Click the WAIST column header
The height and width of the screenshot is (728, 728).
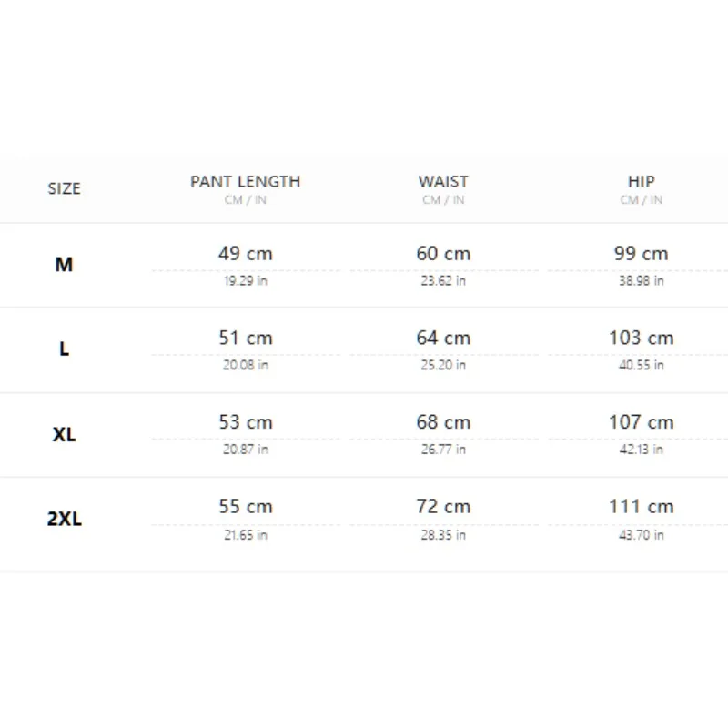443,181
